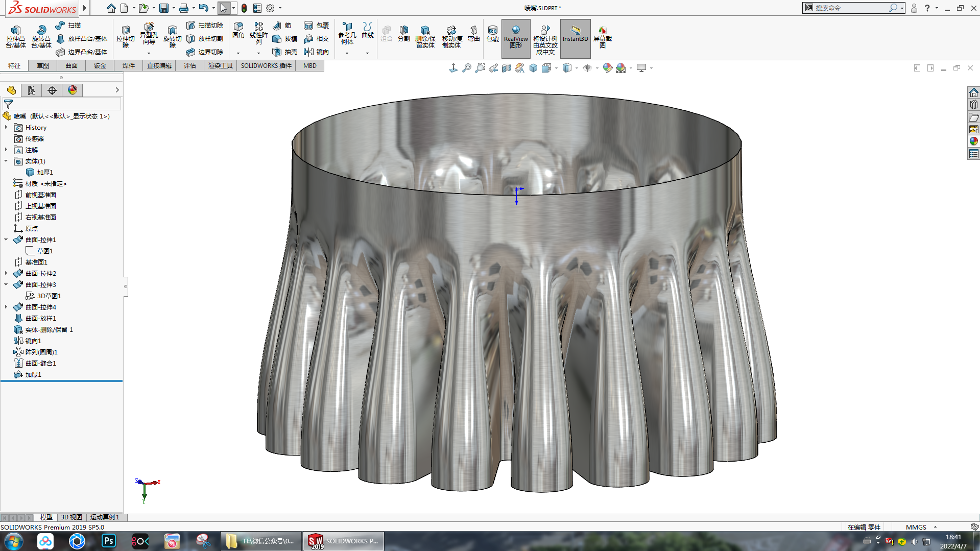
Task: Select the 分割 split tool
Action: click(x=404, y=34)
